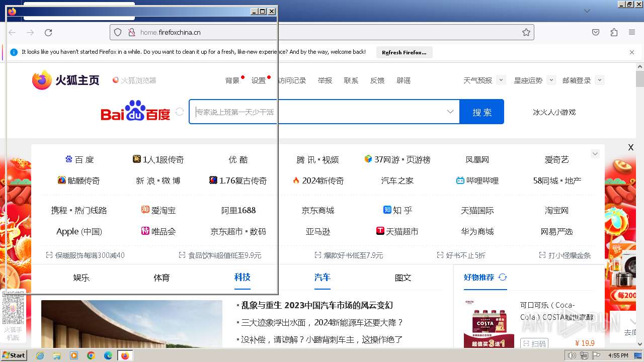This screenshot has width=644, height=362.
Task: Click the page vertical scrollbar thumb
Action: click(640, 79)
